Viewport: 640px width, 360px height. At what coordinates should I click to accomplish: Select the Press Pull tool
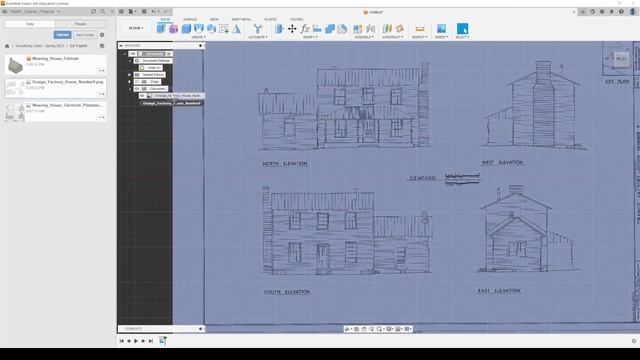[279, 29]
